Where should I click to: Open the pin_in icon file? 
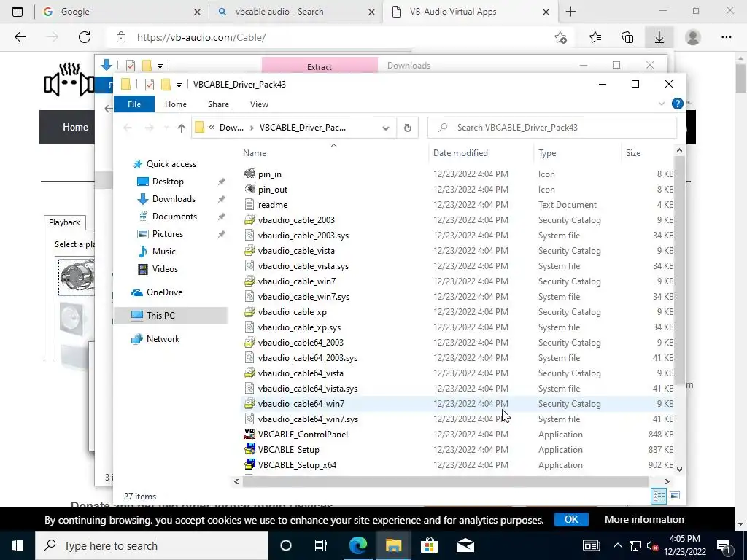tap(270, 174)
